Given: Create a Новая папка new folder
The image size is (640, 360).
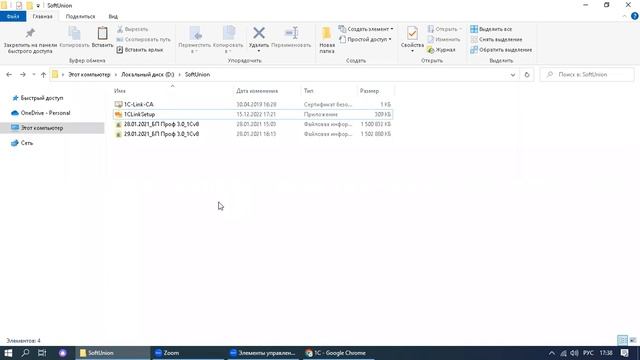Looking at the screenshot, I should point(327,40).
